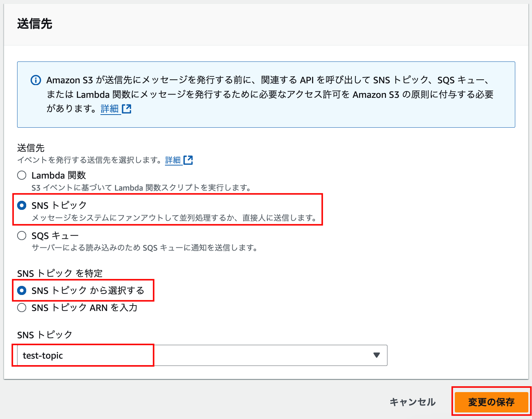The width and height of the screenshot is (532, 419).
Task: Choose SNS トピック ARN を入力 option
Action: tap(22, 308)
